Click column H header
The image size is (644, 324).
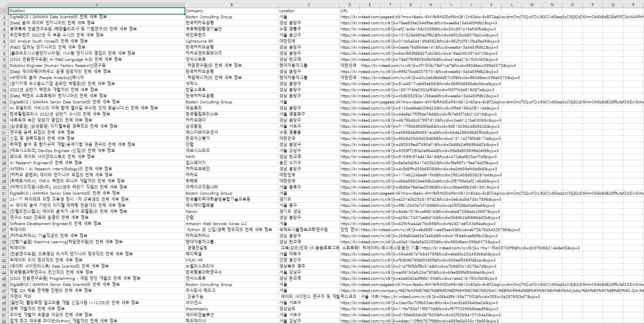tap(431, 5)
